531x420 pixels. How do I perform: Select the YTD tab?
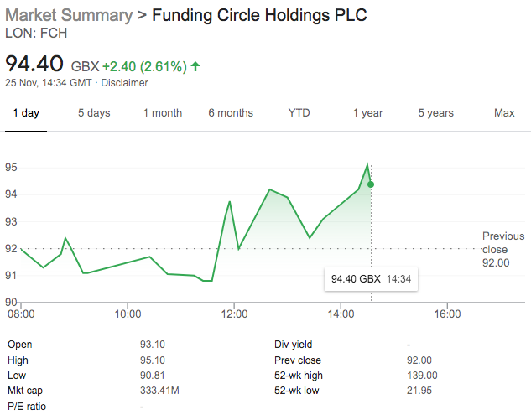click(x=299, y=112)
